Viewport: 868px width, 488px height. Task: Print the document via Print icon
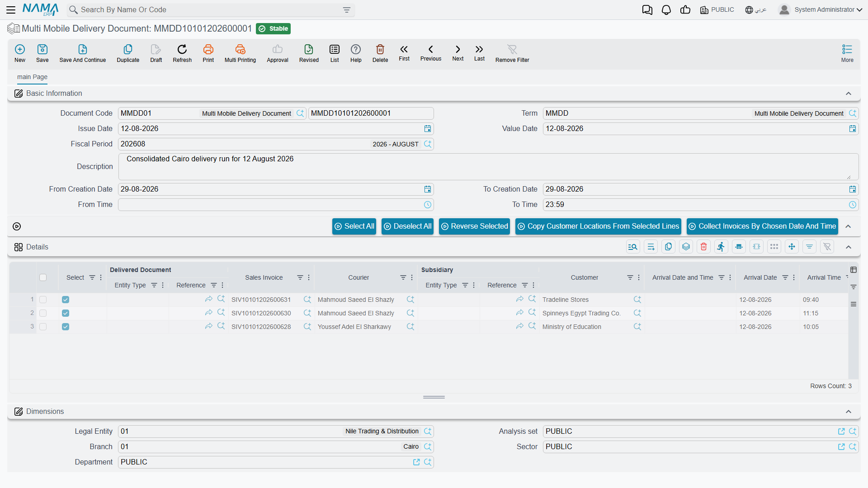click(x=208, y=53)
